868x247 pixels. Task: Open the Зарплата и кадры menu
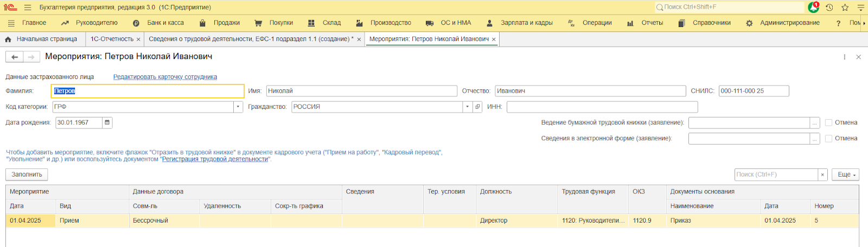[526, 23]
